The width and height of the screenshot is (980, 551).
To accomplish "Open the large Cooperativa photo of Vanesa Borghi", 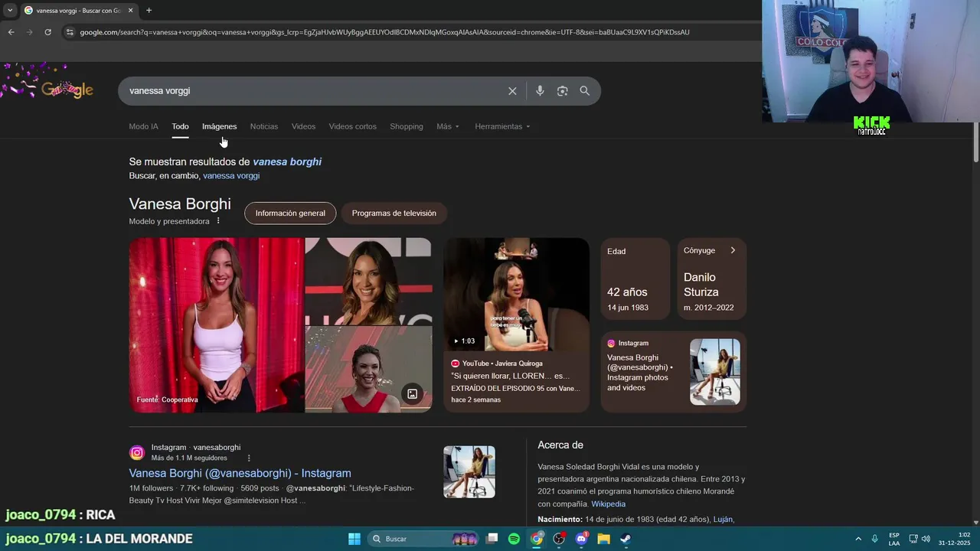I will point(217,325).
